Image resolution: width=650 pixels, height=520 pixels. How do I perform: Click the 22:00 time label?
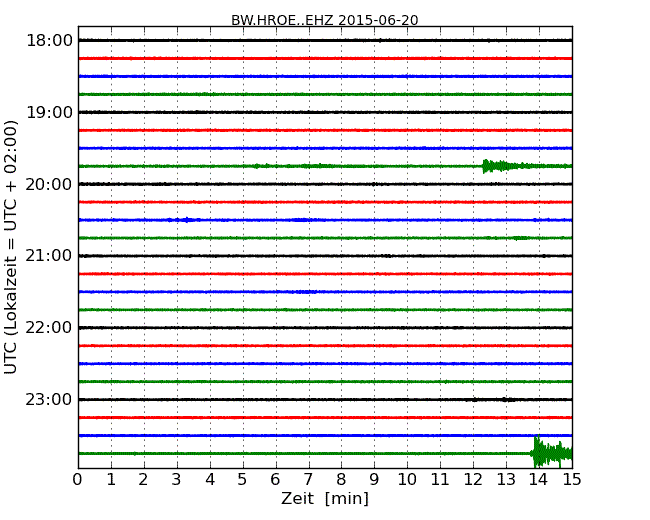tap(49, 328)
